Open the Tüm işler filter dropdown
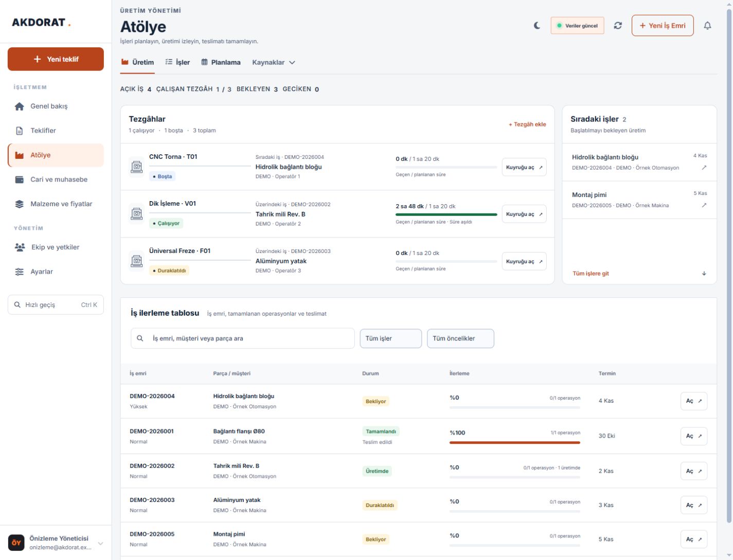The image size is (733, 560). pos(391,338)
